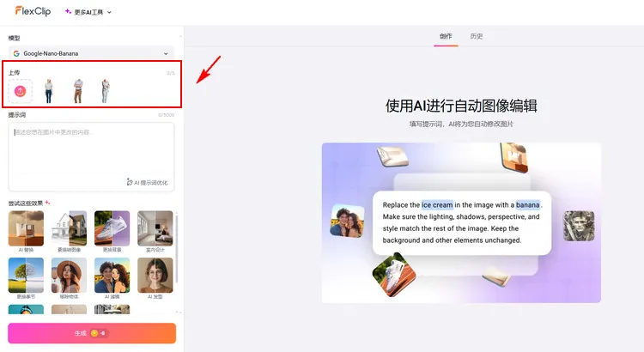Open the 更多AI工具 dropdown menu
This screenshot has height=352, width=644.
[x=88, y=12]
